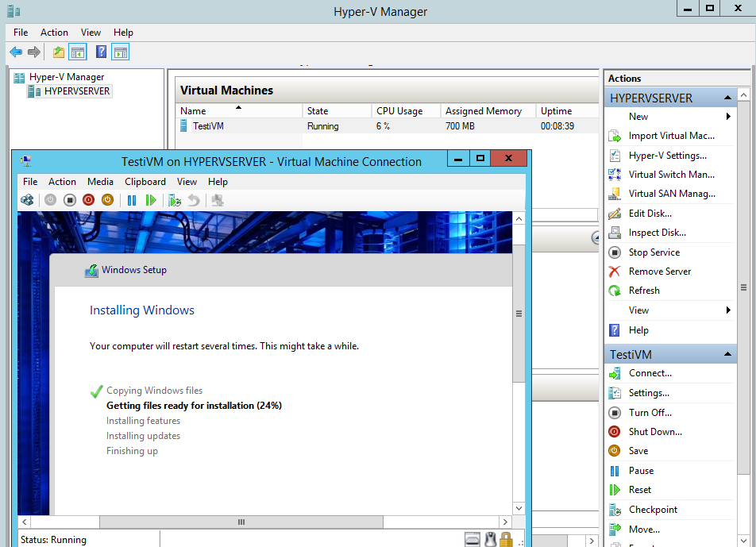Send Ctrl+Alt+Del icon in VM Connection toolbar
Viewport: 756px width, 547px height.
27,200
